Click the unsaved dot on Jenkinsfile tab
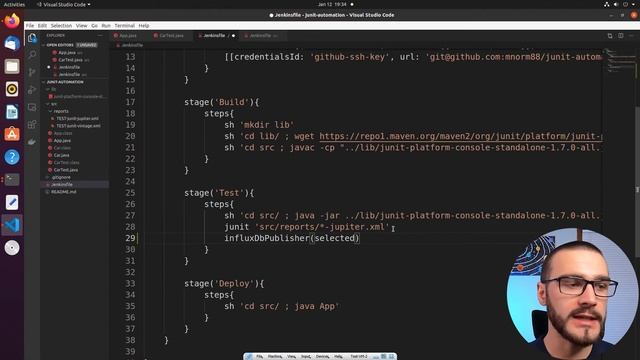640x360 pixels. 233,36
